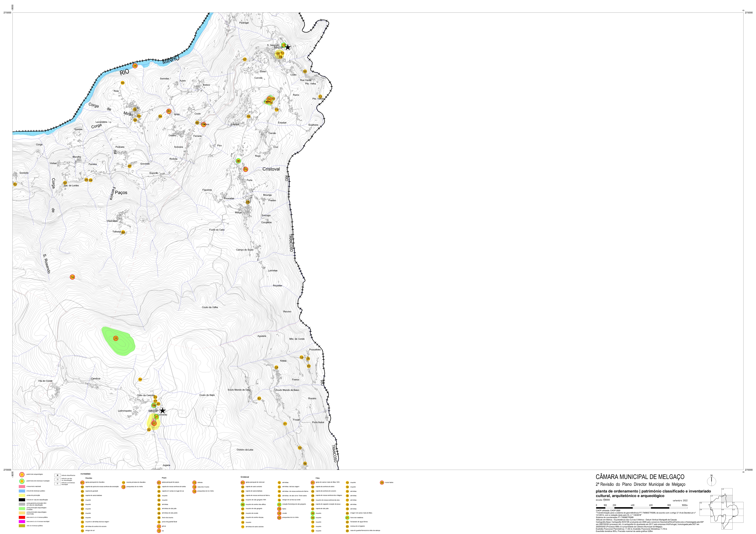This screenshot has width=756, height=534.
Task: Select marker 14 northeast of Candoza
Action: click(140, 380)
